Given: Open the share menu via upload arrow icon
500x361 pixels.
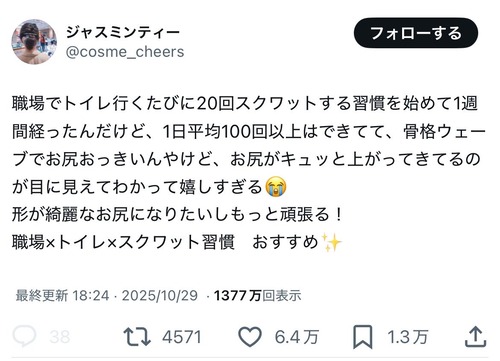Looking at the screenshot, I should click(476, 337).
